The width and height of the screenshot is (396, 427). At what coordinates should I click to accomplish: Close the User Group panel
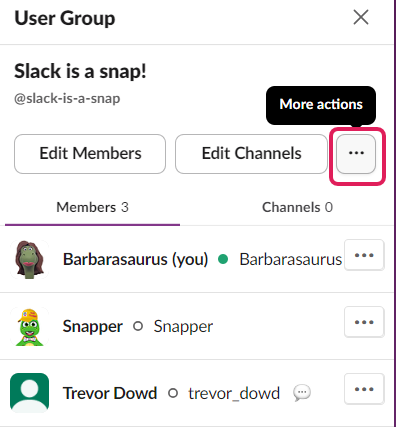click(361, 17)
